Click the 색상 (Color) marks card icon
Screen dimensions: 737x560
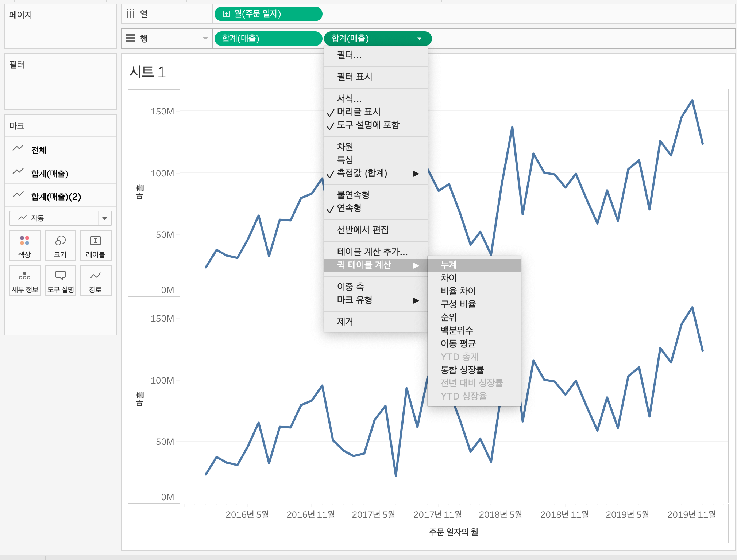(x=24, y=241)
